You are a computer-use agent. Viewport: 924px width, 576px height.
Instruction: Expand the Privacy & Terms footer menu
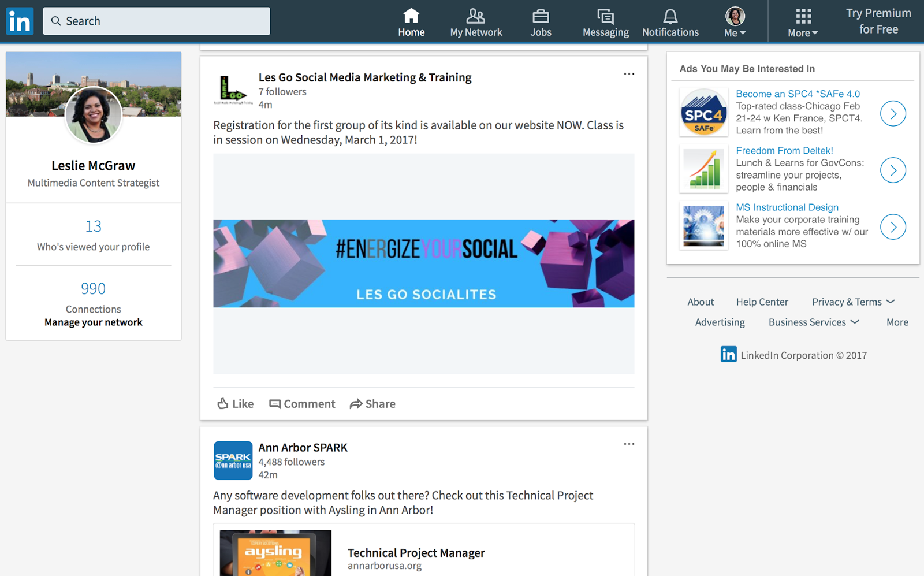click(x=852, y=302)
